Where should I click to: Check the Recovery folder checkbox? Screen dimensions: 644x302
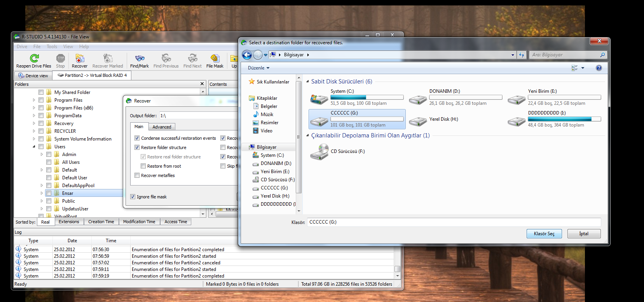[41, 123]
